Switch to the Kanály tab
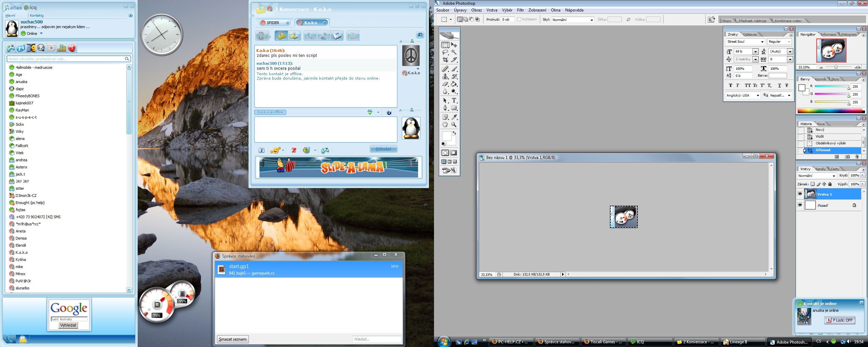This screenshot has height=347, width=868. point(820,169)
